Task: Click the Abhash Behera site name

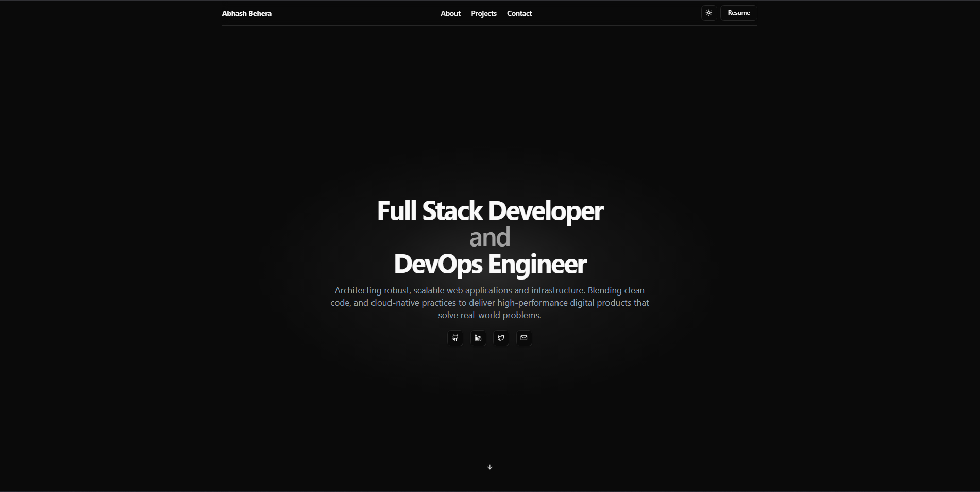Action: 247,13
